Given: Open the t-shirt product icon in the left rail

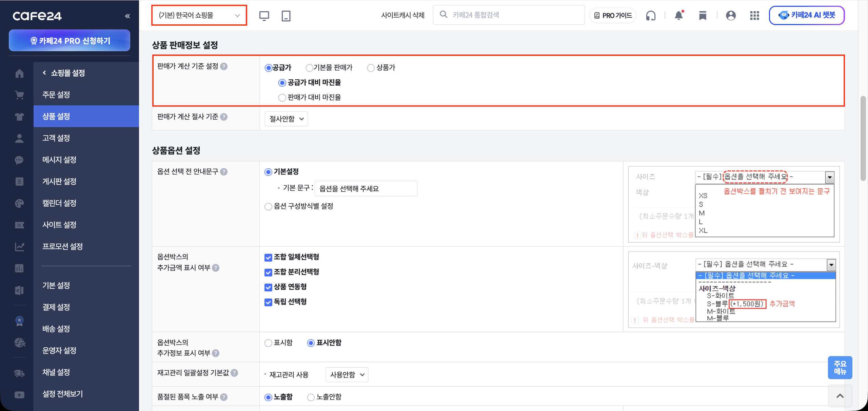Looking at the screenshot, I should 19,117.
